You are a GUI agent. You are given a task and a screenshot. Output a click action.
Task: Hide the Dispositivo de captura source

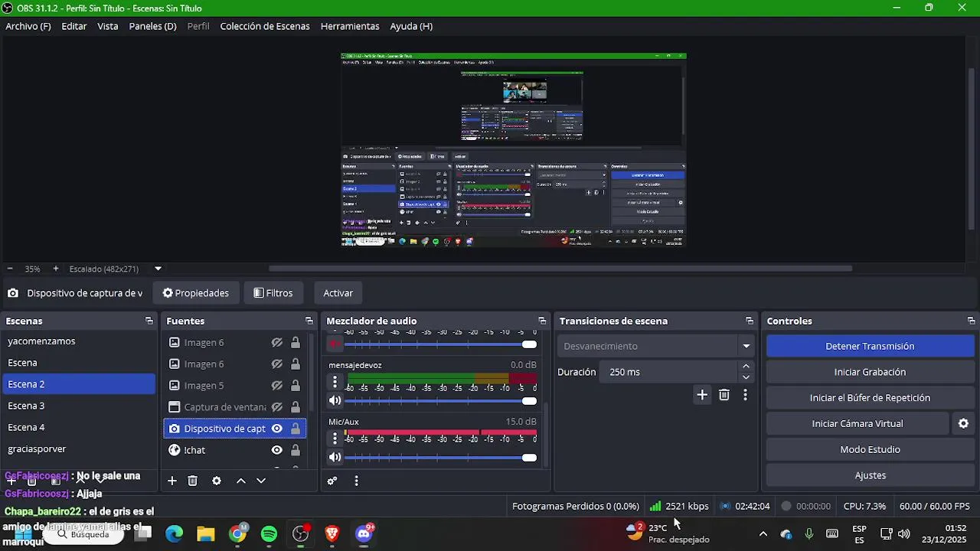click(x=277, y=429)
